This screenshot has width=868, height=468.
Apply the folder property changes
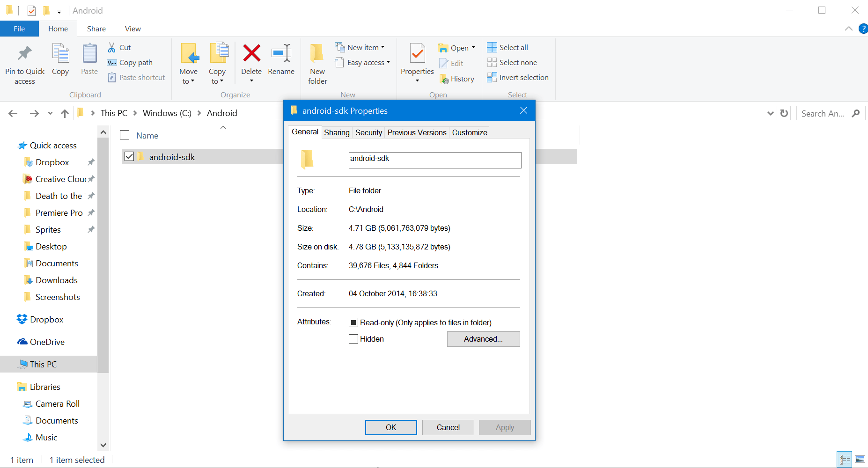pos(505,427)
